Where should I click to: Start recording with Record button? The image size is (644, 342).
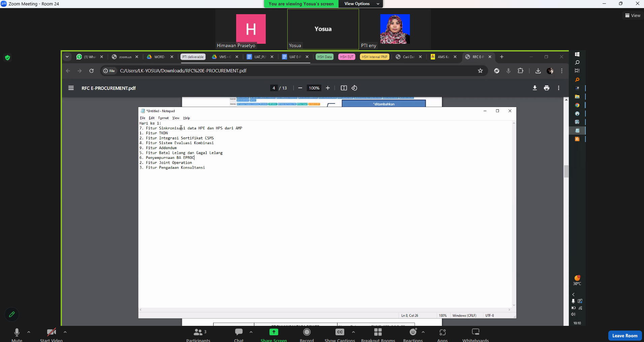[307, 333]
